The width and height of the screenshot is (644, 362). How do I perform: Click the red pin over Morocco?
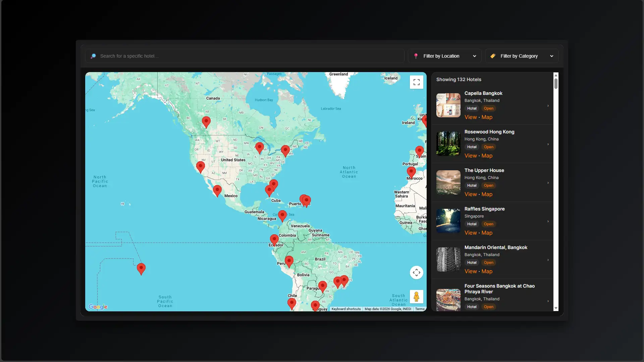[411, 172]
